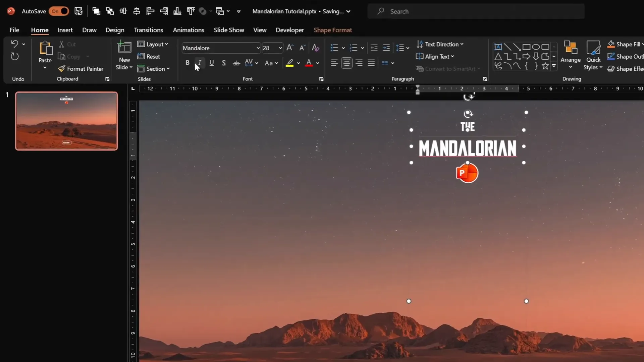Click the Paste clipboard icon

click(45, 48)
